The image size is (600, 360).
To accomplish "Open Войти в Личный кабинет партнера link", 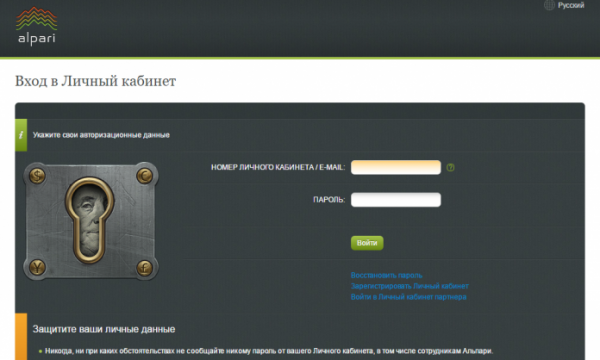I will tap(408, 296).
